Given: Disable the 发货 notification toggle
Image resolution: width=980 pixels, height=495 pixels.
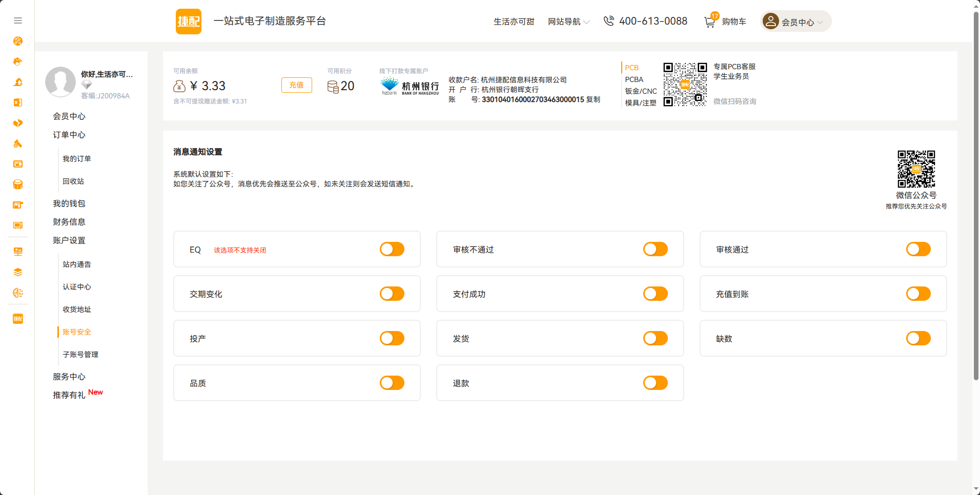Looking at the screenshot, I should 655,338.
